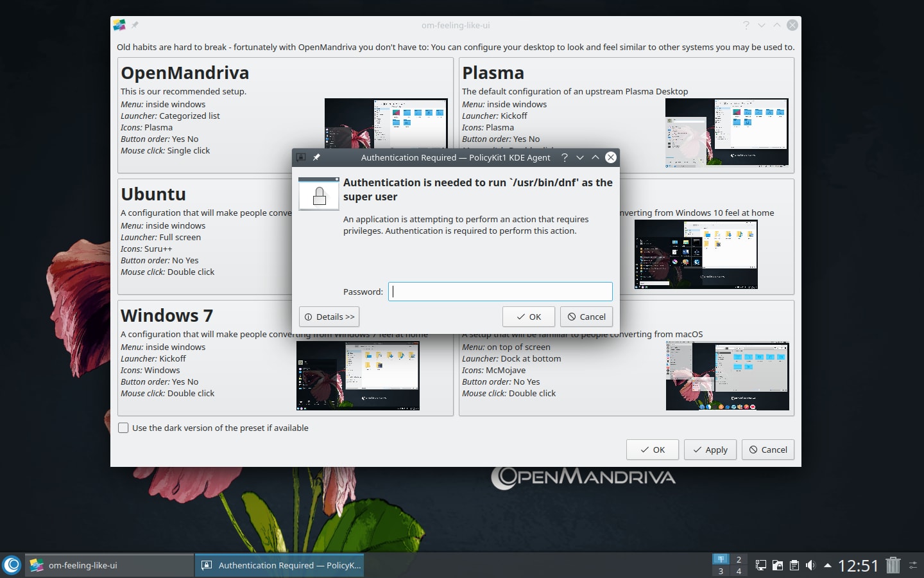Click Apply in the om-feeling-like-ui window
This screenshot has width=924, height=578.
(x=710, y=450)
